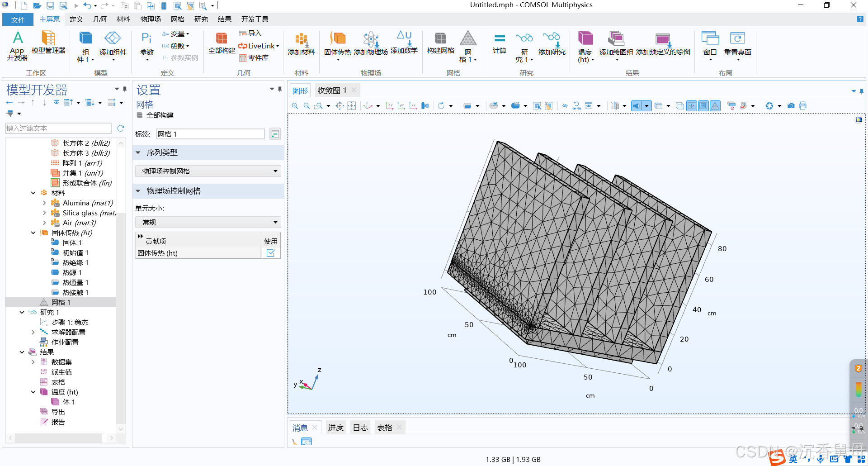Toggle the 模型开发器 panel pin
The width and height of the screenshot is (868, 466).
point(125,89)
